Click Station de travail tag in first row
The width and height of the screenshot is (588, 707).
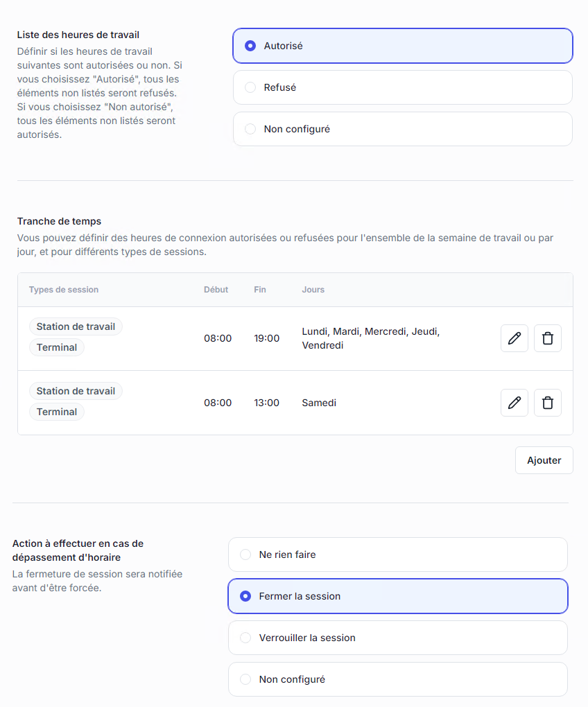[76, 326]
